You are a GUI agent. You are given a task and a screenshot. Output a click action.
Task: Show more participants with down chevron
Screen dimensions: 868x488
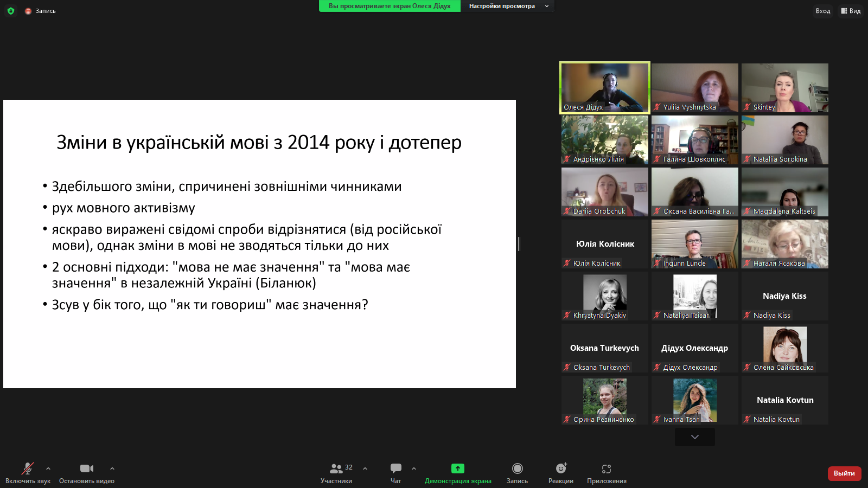(694, 437)
